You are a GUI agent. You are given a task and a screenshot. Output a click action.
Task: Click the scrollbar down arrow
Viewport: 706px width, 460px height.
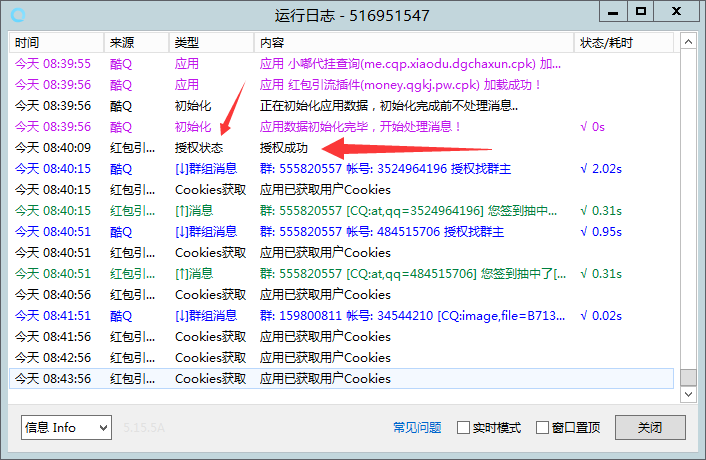click(x=688, y=394)
